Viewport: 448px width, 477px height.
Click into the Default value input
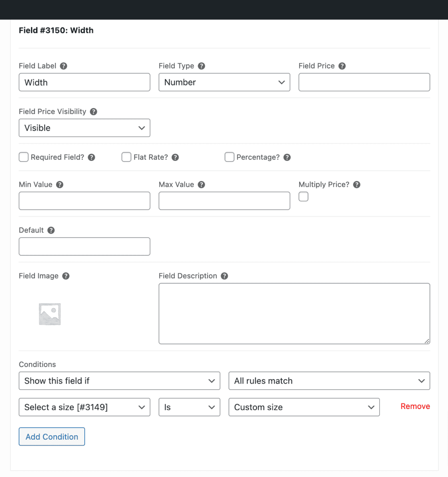click(x=84, y=246)
